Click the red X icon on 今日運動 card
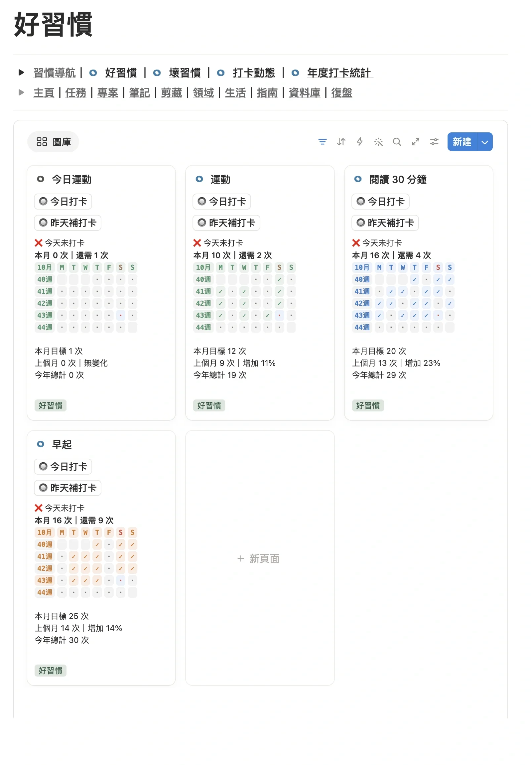Screen dimensions: 532x765 pyautogui.click(x=39, y=243)
